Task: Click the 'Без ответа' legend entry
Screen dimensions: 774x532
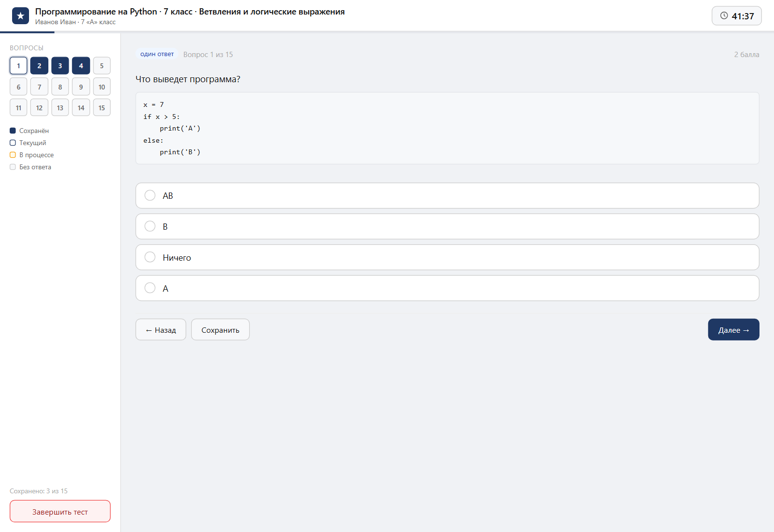Action: click(30, 167)
